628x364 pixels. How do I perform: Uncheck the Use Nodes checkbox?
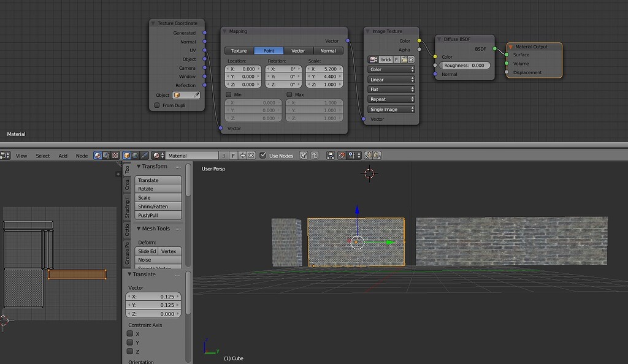pos(263,155)
